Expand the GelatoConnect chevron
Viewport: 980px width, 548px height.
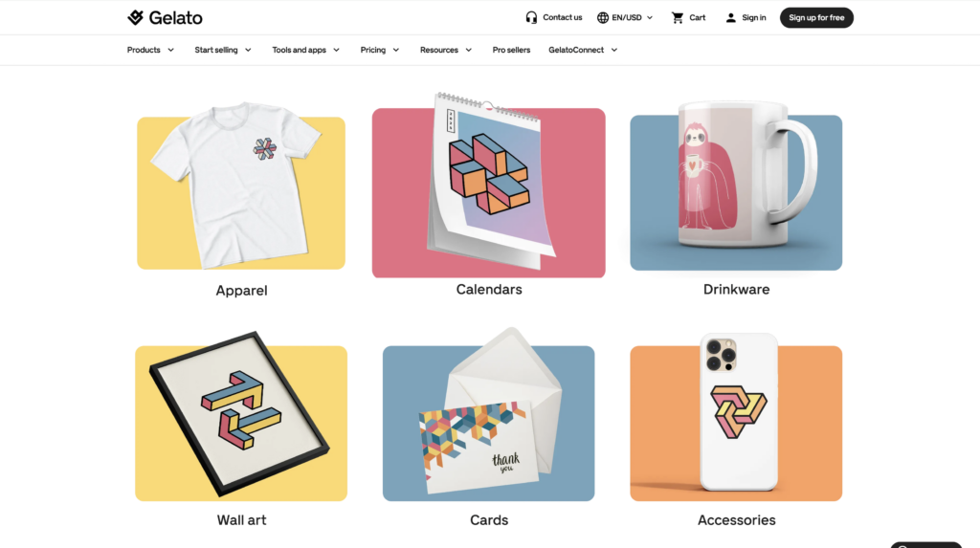(x=614, y=50)
